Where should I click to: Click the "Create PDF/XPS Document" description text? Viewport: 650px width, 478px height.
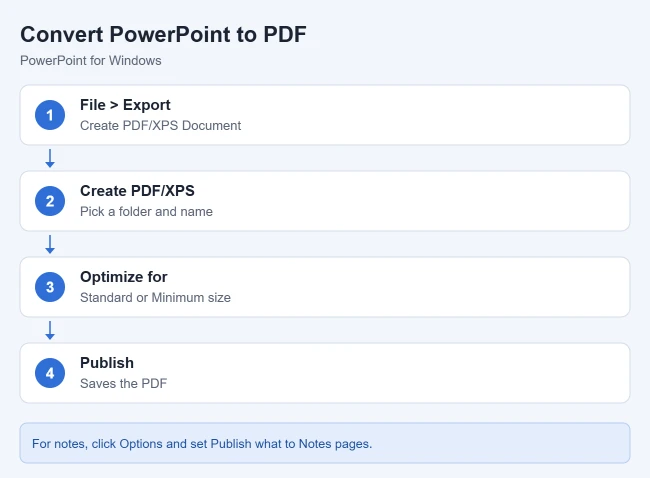click(x=160, y=126)
